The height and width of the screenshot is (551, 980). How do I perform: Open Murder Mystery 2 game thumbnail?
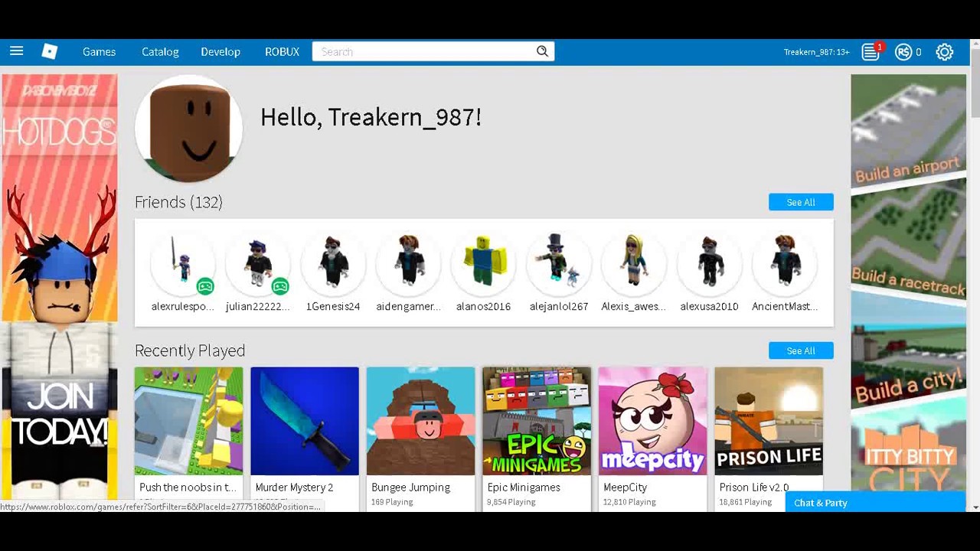(305, 421)
